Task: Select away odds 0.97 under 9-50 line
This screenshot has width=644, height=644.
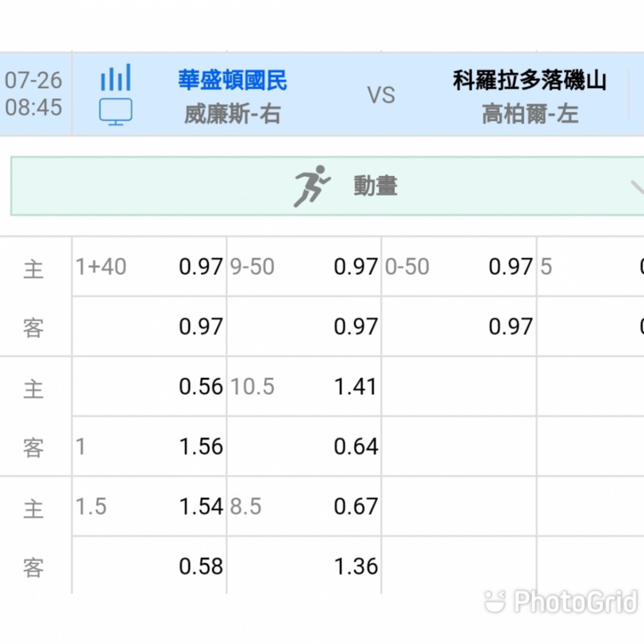Action: pos(355,327)
